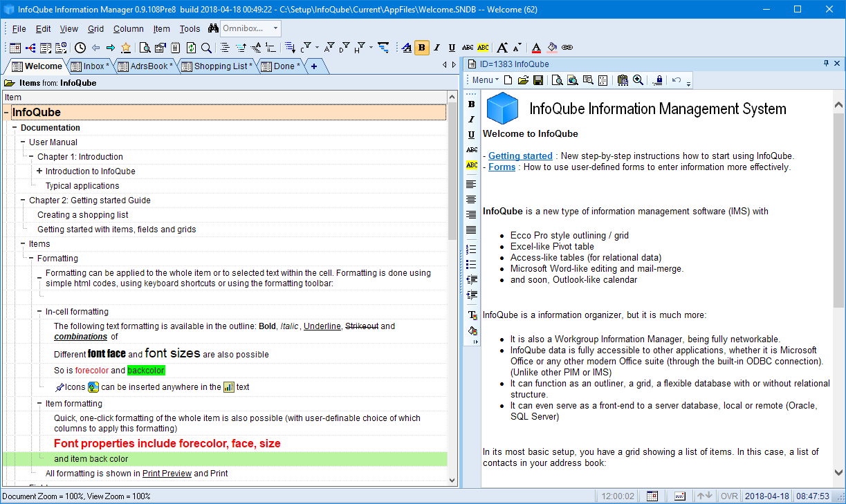The height and width of the screenshot is (504, 846).
Task: Click save floppy icon in editor toolbar
Action: coord(538,80)
